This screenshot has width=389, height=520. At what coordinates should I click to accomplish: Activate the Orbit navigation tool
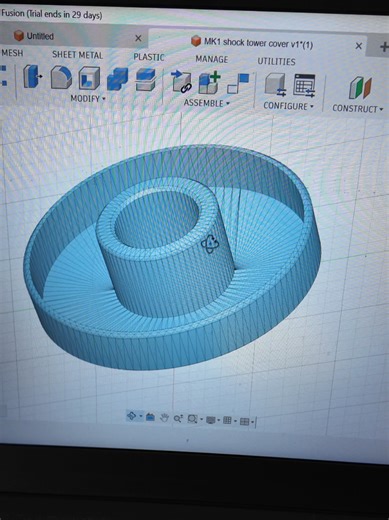(131, 416)
